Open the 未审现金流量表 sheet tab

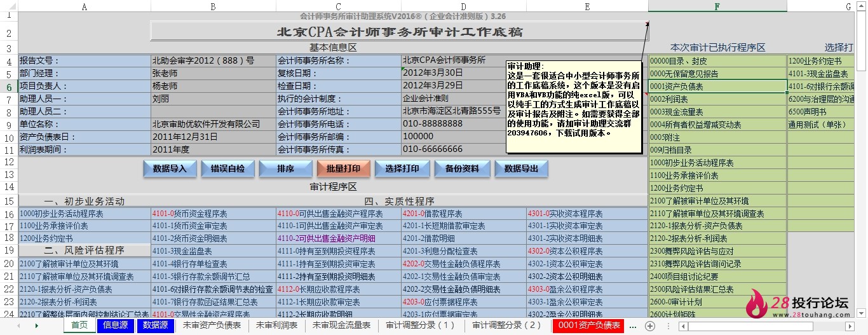(x=341, y=325)
